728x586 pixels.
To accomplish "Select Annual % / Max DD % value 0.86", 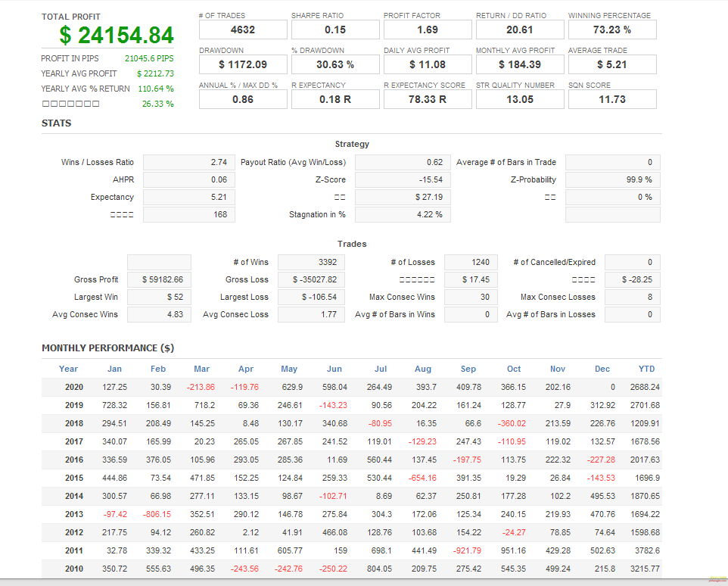I will (243, 99).
